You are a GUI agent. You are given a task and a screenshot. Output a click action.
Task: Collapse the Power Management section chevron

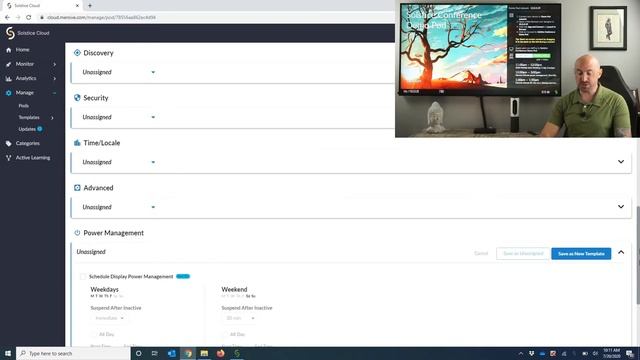tap(621, 252)
